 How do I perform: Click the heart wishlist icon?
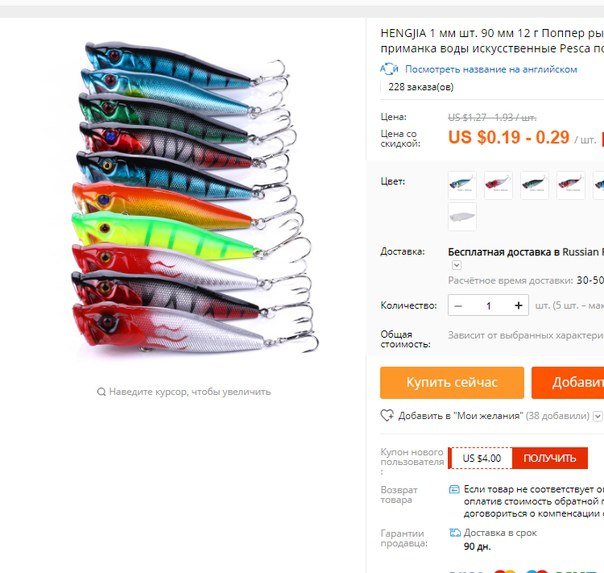coord(387,416)
